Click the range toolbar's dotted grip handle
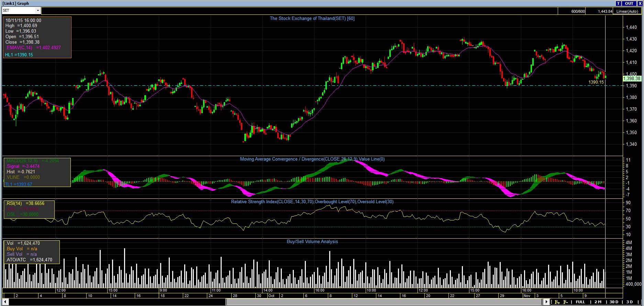 pos(551,302)
